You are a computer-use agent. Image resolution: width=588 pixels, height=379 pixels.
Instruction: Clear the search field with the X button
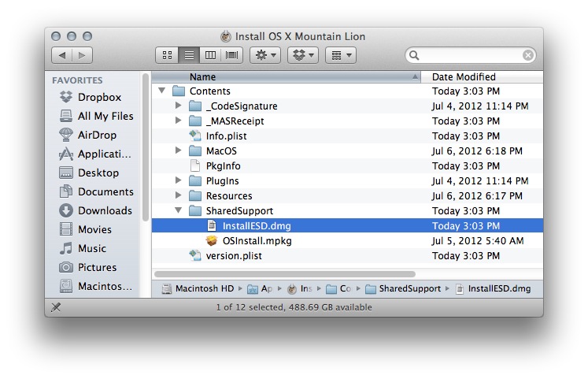pyautogui.click(x=528, y=55)
